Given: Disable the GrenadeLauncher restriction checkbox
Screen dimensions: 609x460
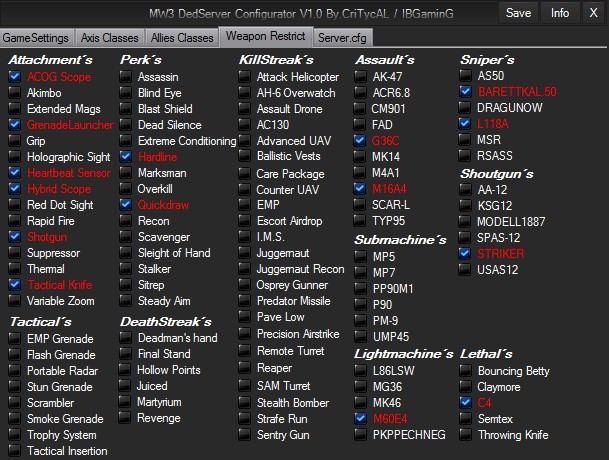Looking at the screenshot, I should (14, 125).
